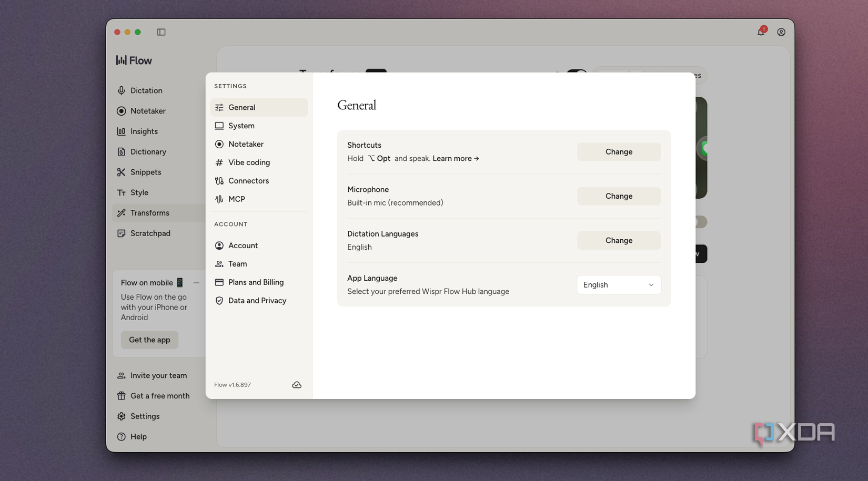The width and height of the screenshot is (868, 481).
Task: Click the Transforms wand icon
Action: 122,213
